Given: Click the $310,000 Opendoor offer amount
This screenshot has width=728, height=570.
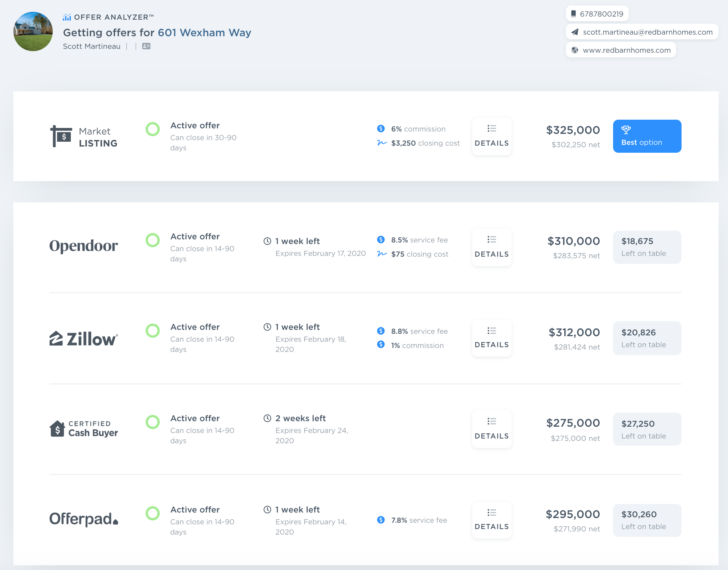Looking at the screenshot, I should pos(574,241).
